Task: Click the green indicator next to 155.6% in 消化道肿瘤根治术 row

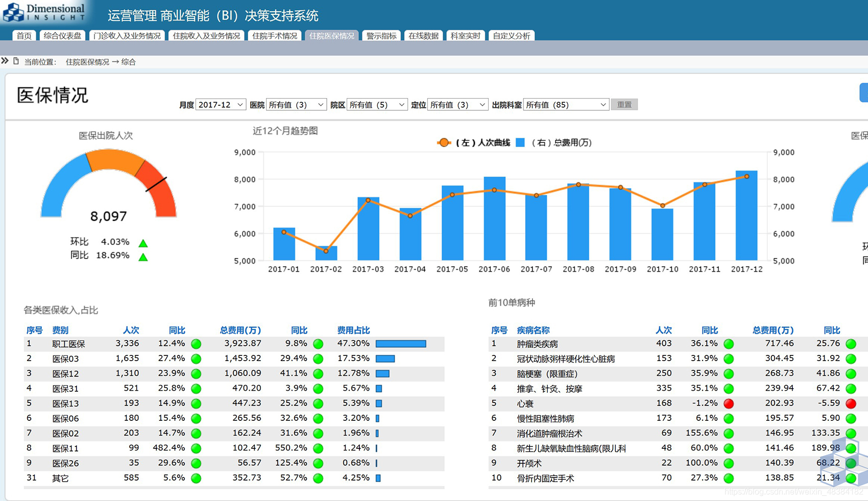Action: pos(729,434)
